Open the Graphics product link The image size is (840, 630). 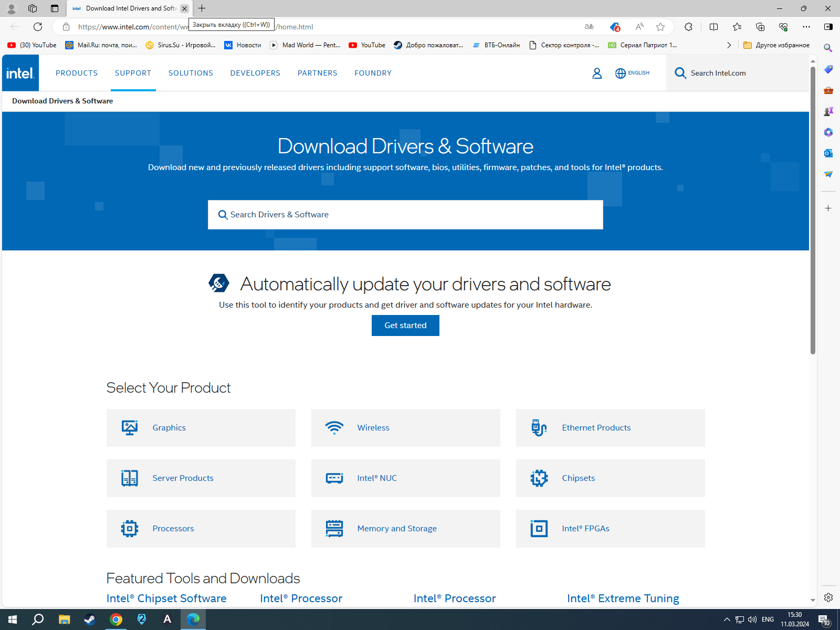click(x=169, y=428)
